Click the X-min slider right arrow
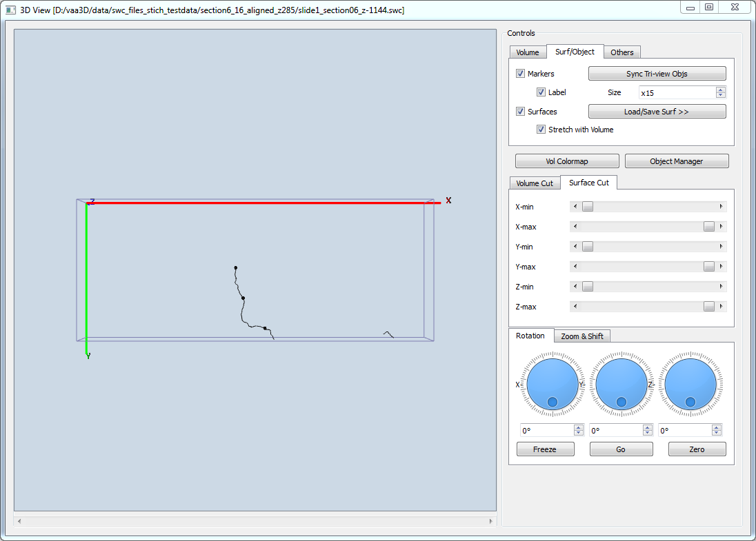This screenshot has width=756, height=541. (x=722, y=207)
